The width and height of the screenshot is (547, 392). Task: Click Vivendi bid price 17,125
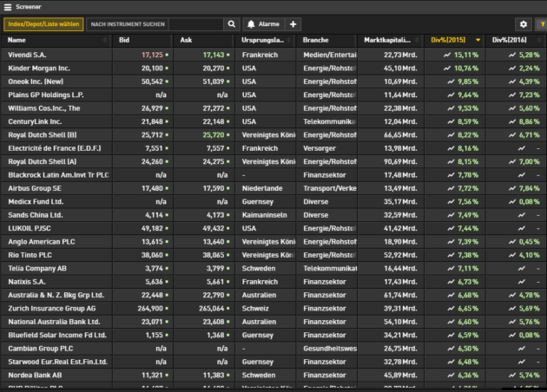(152, 55)
